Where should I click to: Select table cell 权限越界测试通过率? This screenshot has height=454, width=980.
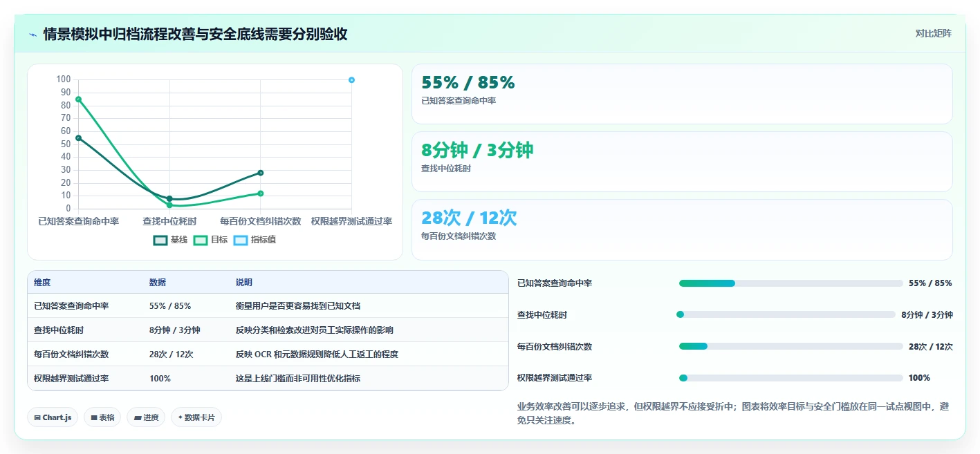click(x=71, y=379)
